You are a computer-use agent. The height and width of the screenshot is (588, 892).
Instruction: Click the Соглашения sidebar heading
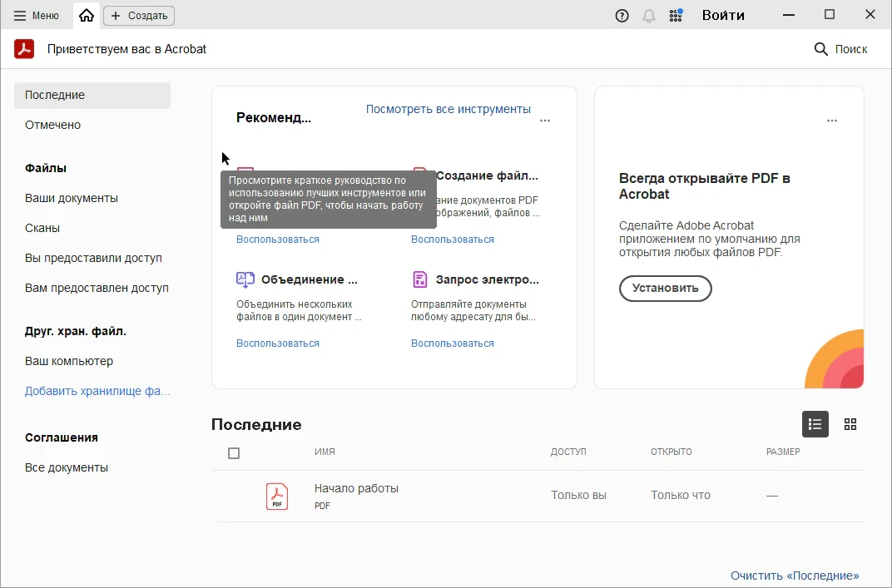[62, 437]
